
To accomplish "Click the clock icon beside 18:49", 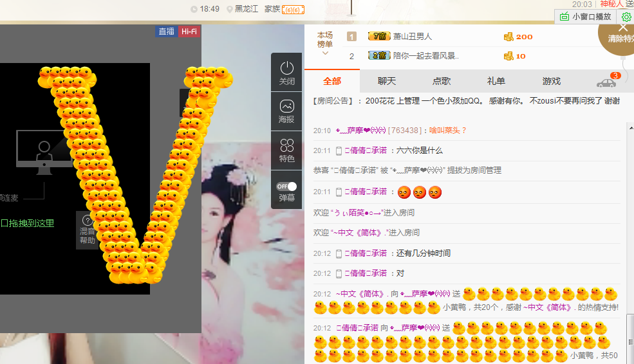I will coord(194,9).
